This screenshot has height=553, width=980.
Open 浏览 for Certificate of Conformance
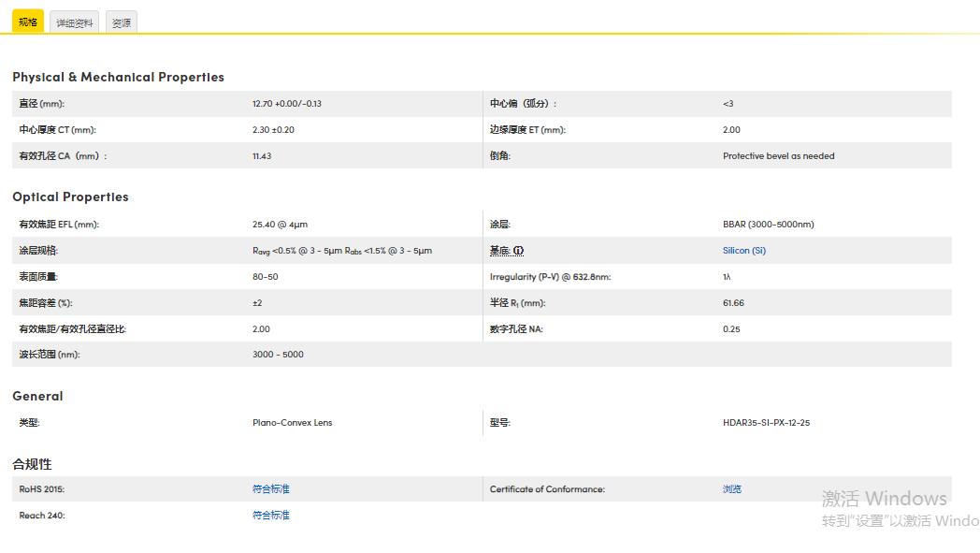731,488
